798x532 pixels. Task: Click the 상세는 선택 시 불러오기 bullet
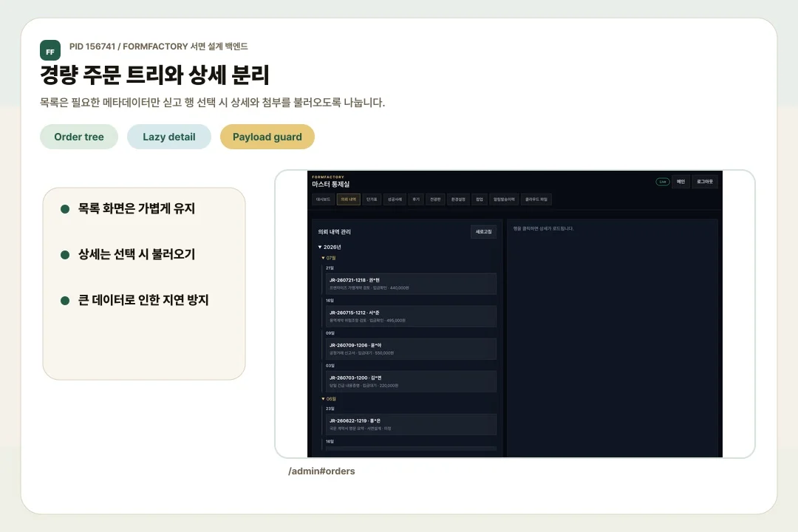click(137, 254)
